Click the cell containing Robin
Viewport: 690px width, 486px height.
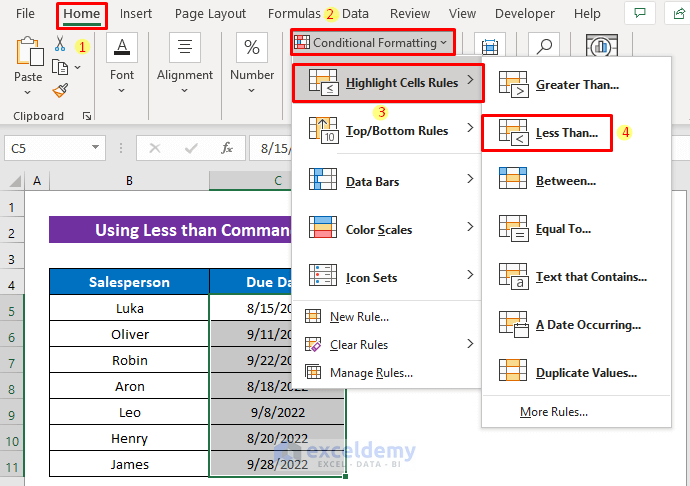129,361
